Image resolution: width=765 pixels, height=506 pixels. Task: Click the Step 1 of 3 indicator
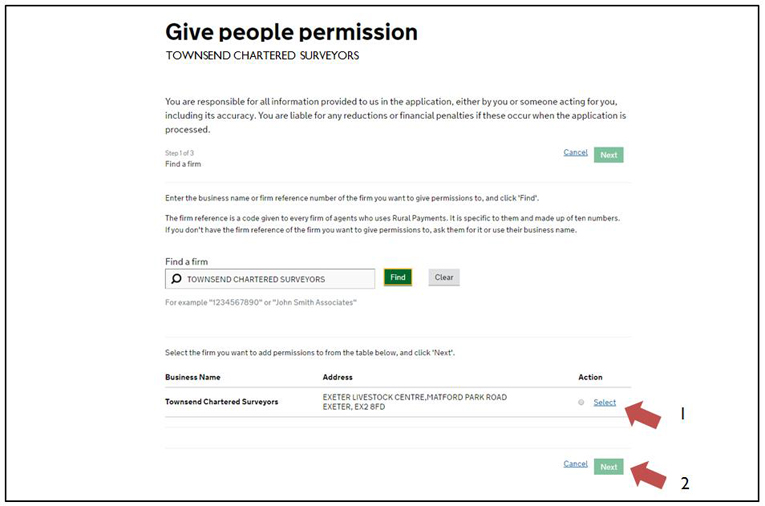[179, 153]
